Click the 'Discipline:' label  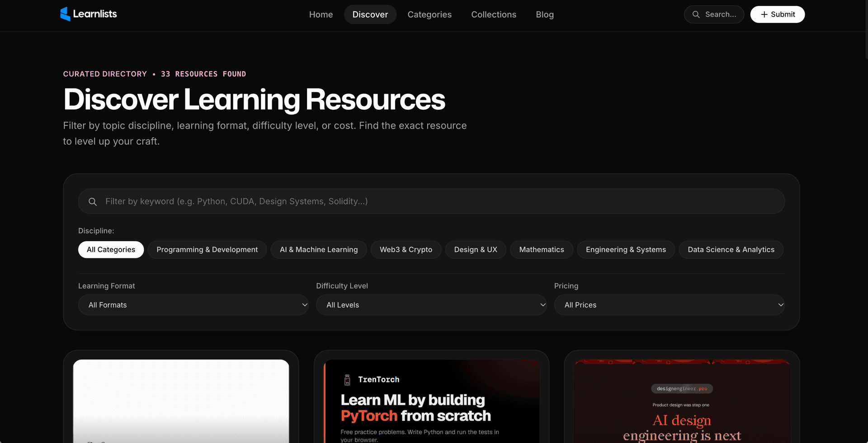click(x=96, y=231)
